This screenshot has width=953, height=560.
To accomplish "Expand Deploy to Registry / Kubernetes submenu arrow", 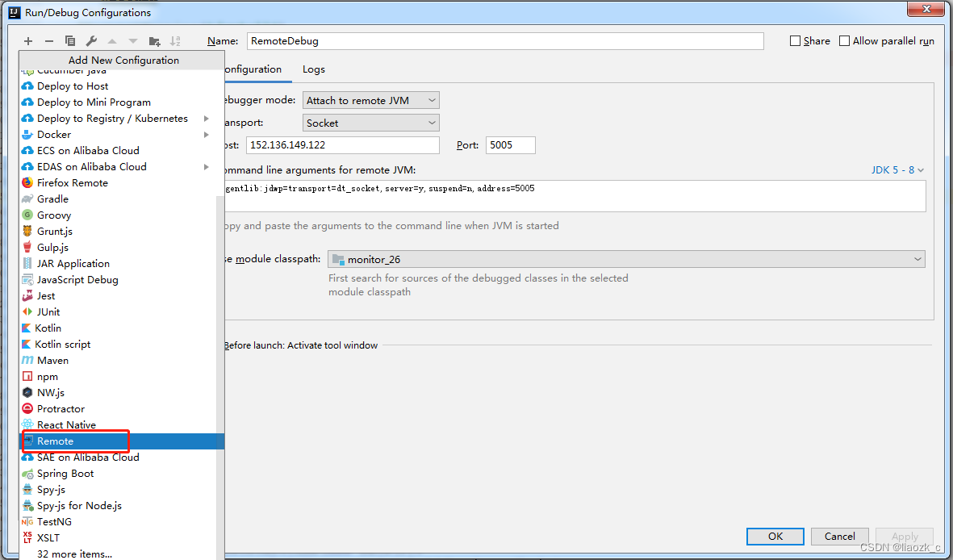I will pyautogui.click(x=207, y=119).
